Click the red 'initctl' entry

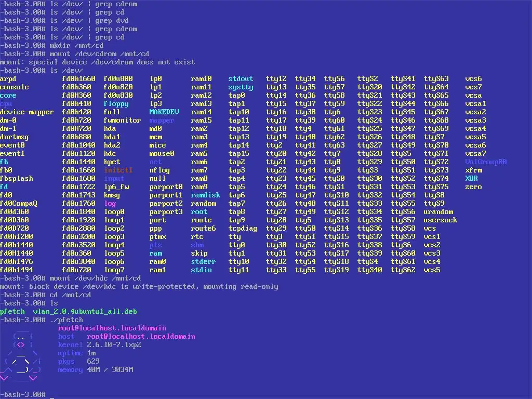pos(118,170)
